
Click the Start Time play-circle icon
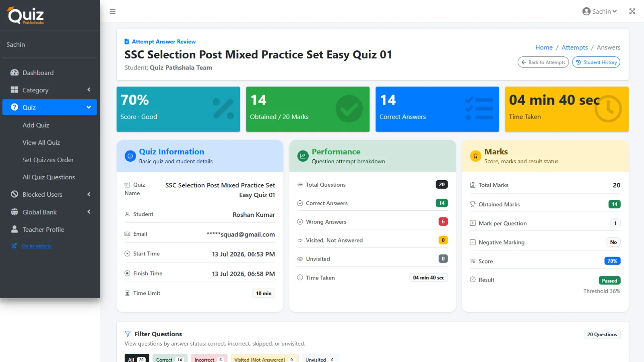pyautogui.click(x=127, y=253)
